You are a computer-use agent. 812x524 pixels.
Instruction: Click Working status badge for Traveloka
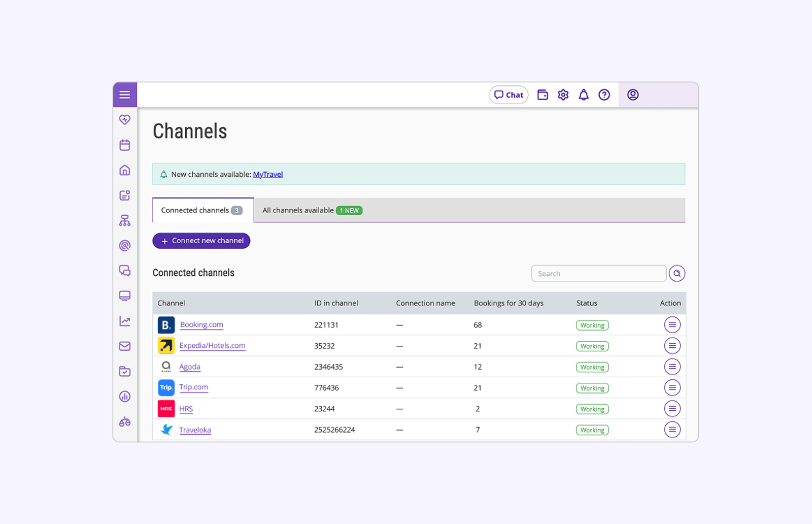tap(592, 430)
